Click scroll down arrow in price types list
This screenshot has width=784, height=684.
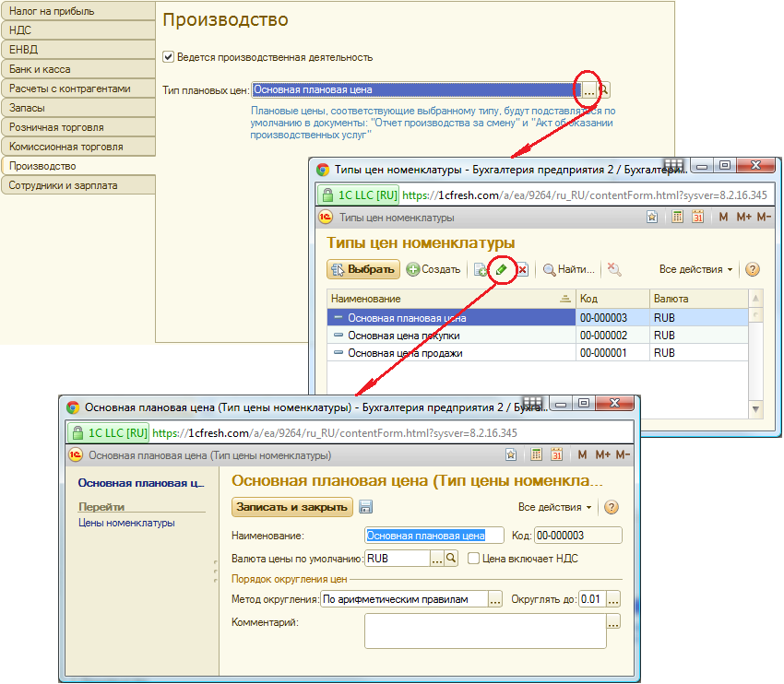coord(755,409)
